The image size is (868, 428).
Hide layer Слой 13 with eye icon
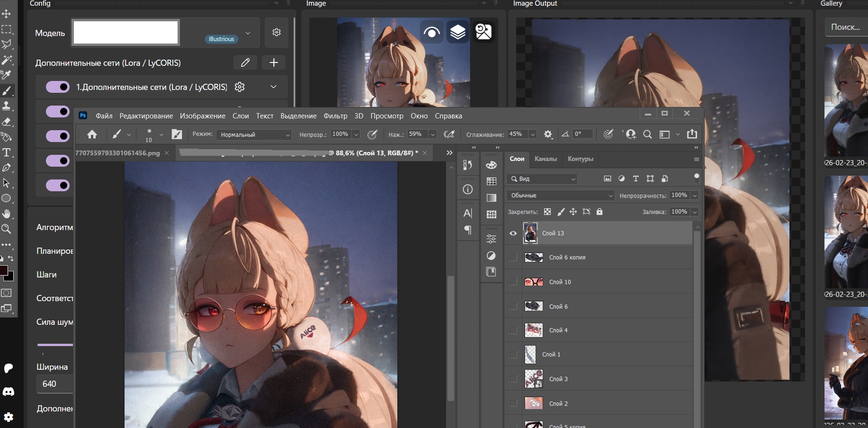point(513,233)
